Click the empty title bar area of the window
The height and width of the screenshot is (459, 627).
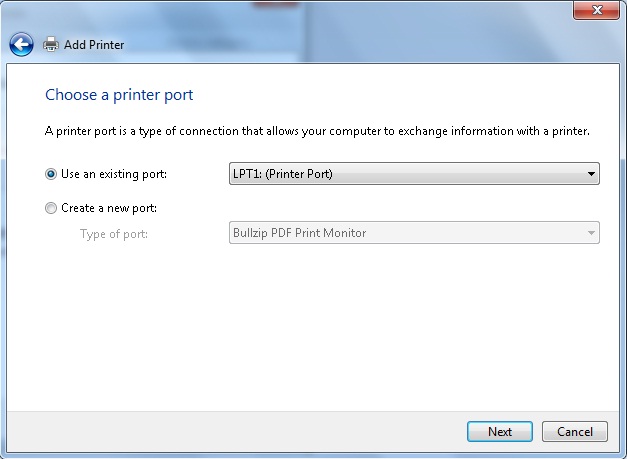pyautogui.click(x=300, y=14)
